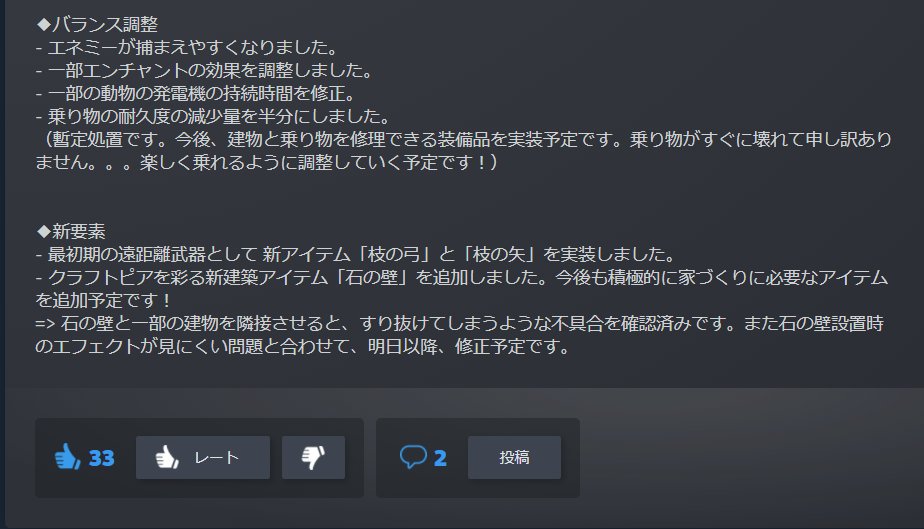
Task: Click the like count 33
Action: 101,458
